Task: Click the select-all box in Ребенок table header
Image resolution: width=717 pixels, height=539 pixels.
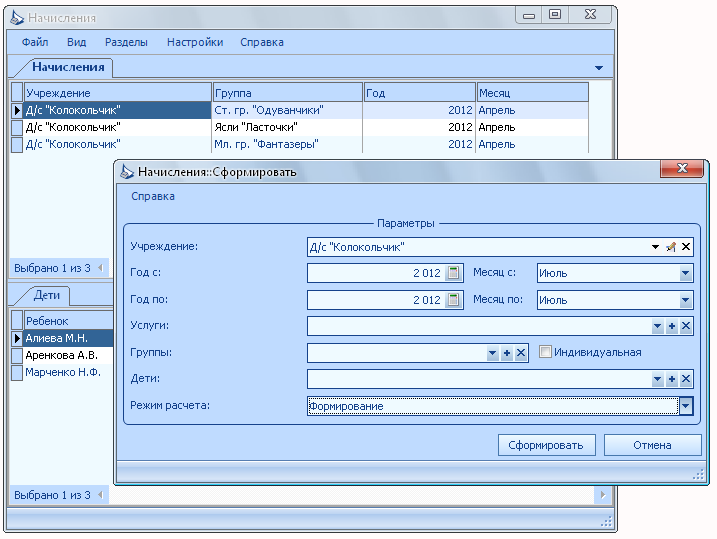Action: 17,320
